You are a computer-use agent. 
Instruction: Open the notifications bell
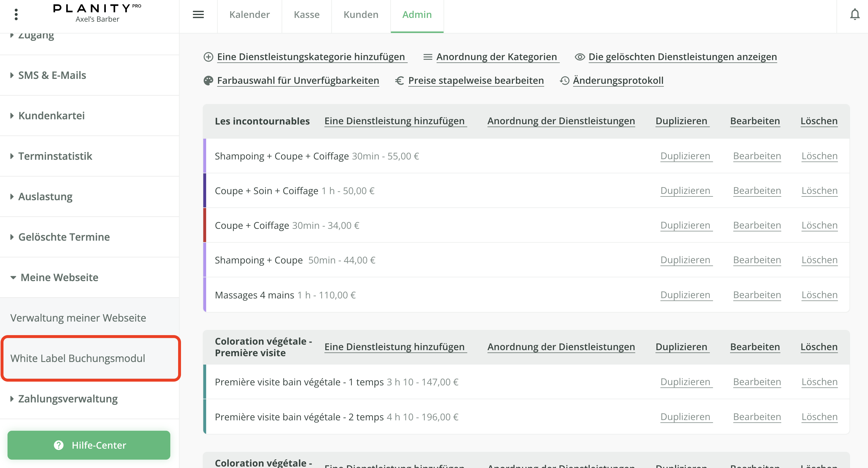point(854,14)
